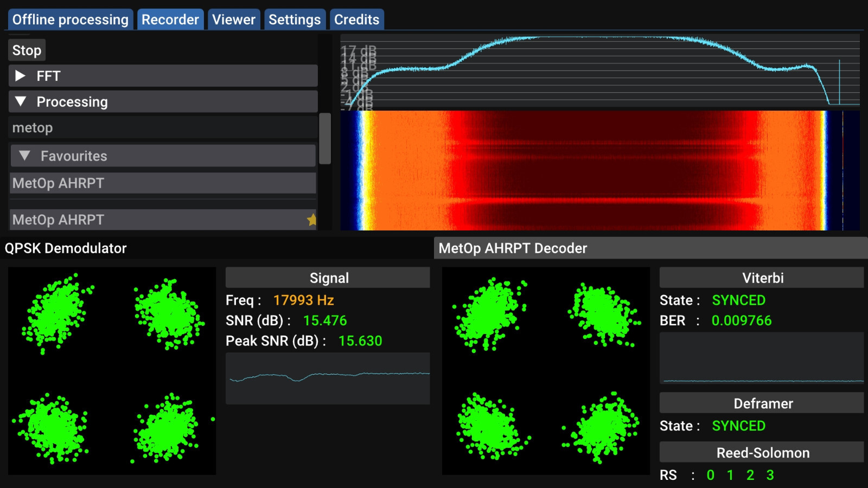The image size is (868, 488).
Task: Click the FFT spectrum plot
Action: click(600, 72)
